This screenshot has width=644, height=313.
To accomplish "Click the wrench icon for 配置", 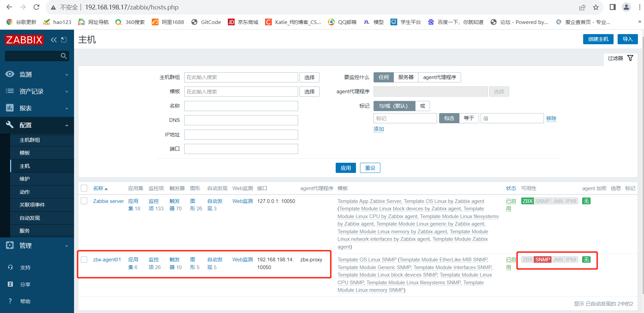I will [x=10, y=125].
